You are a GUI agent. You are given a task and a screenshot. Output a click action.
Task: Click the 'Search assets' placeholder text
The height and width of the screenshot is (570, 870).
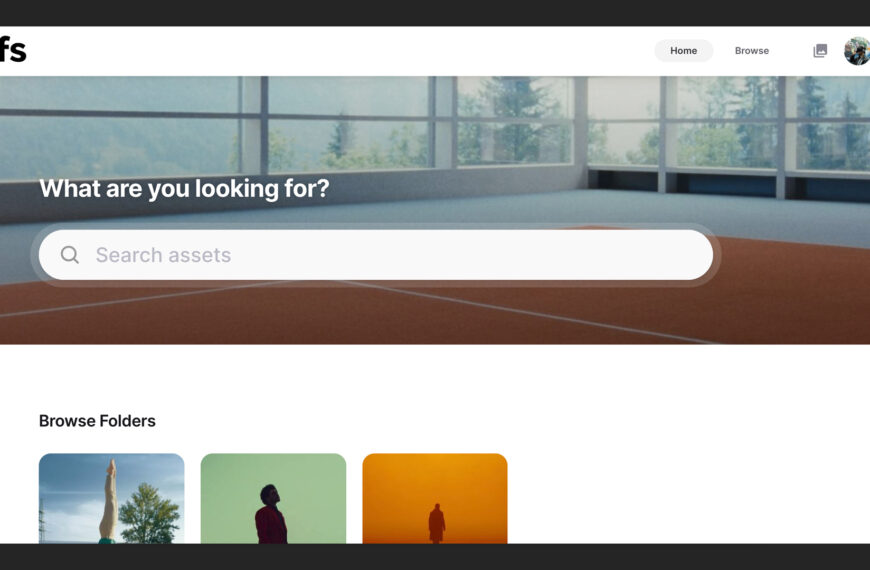click(x=163, y=255)
